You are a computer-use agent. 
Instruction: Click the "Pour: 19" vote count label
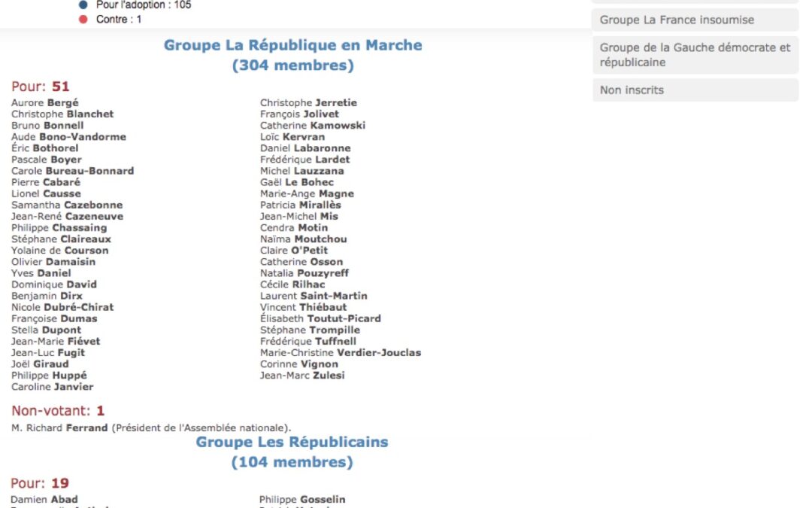click(40, 483)
